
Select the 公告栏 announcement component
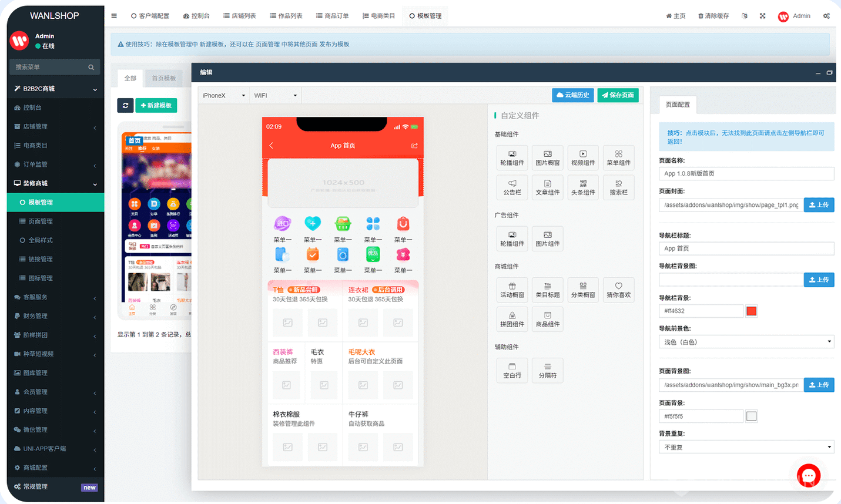click(x=512, y=187)
